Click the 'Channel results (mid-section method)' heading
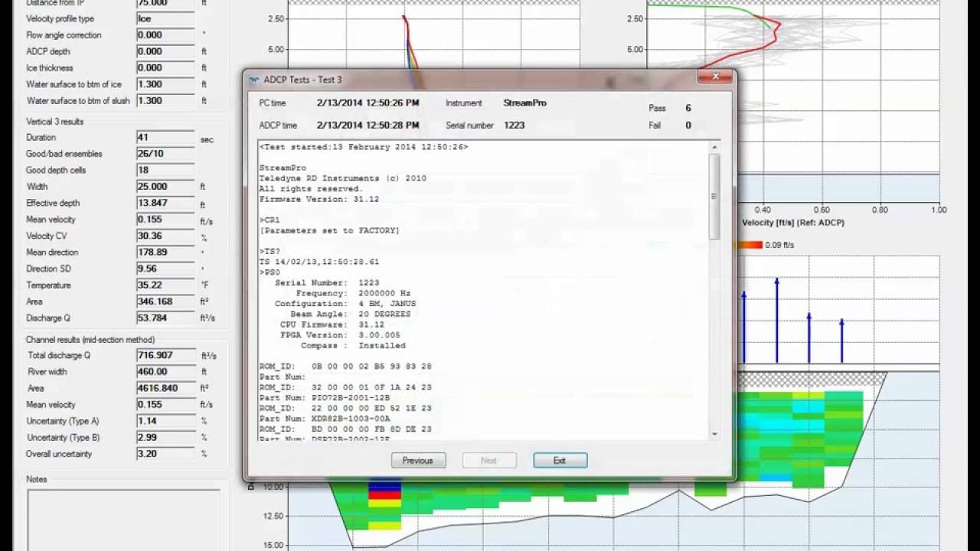This screenshot has width=980, height=551. pyautogui.click(x=90, y=340)
